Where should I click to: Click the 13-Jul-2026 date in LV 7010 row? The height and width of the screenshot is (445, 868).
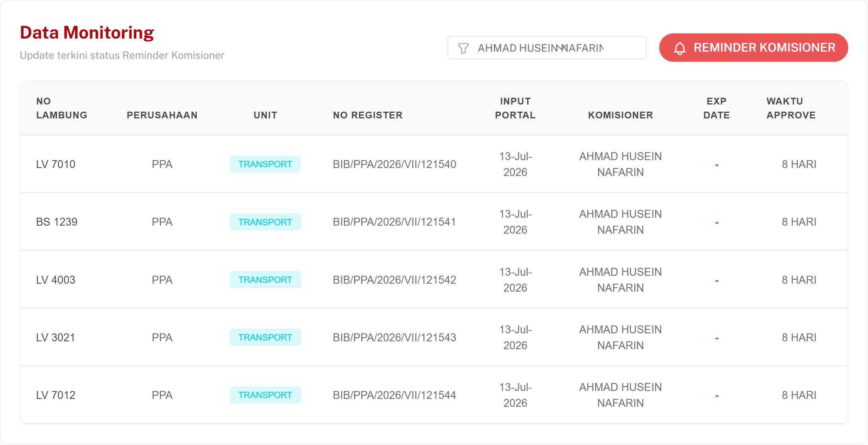coord(515,164)
